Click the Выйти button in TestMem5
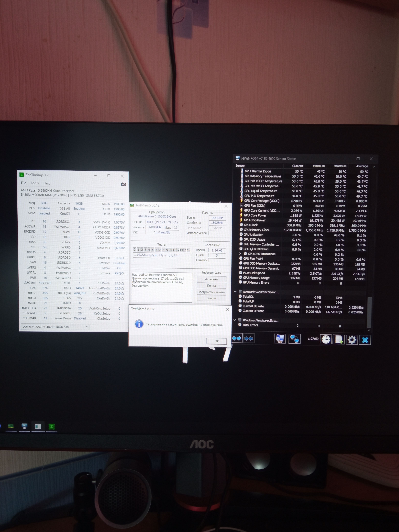This screenshot has height=532, width=399. point(211,298)
